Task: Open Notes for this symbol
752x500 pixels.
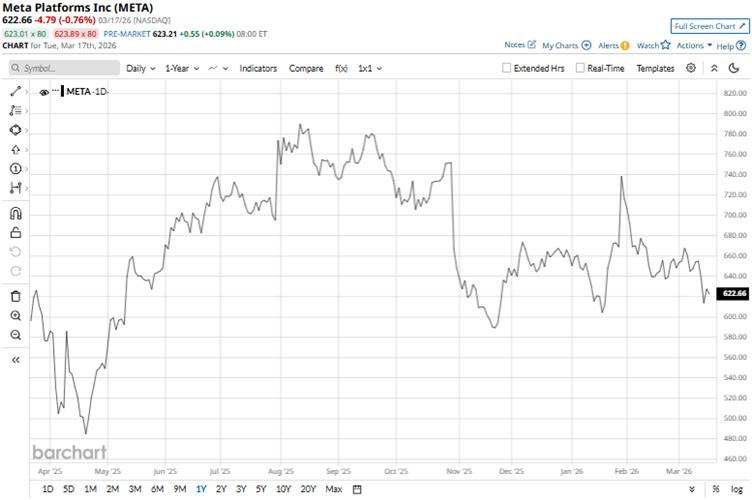Action: 520,45
